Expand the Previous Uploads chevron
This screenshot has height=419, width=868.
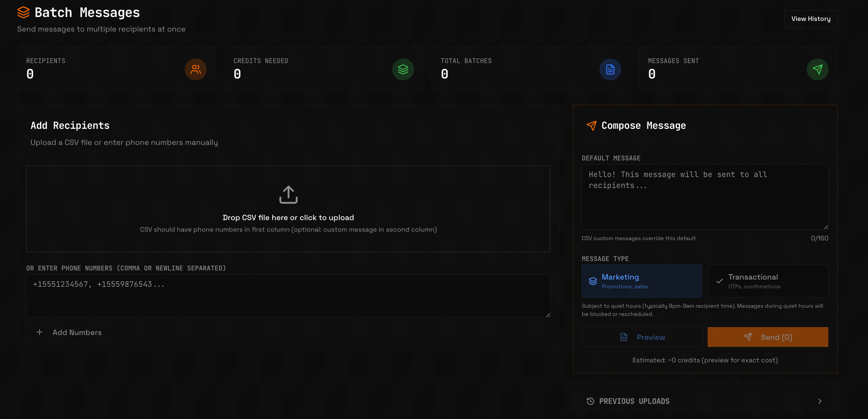click(x=820, y=401)
